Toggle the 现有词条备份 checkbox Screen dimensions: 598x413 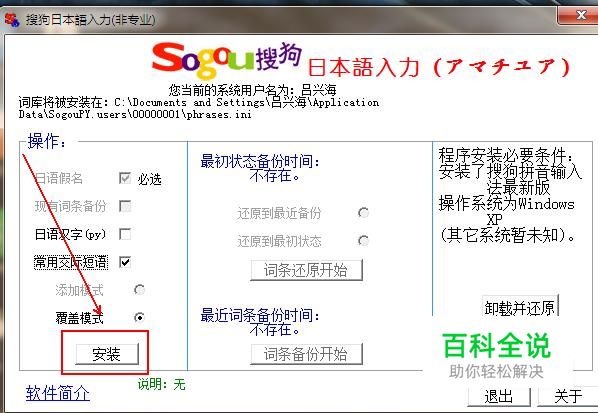(125, 206)
